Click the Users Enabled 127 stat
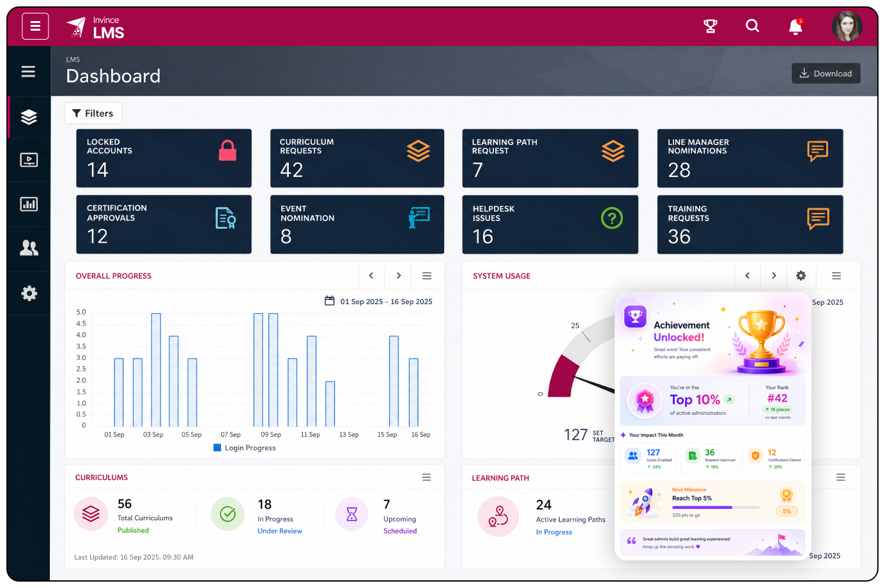The image size is (885, 588). [649, 458]
